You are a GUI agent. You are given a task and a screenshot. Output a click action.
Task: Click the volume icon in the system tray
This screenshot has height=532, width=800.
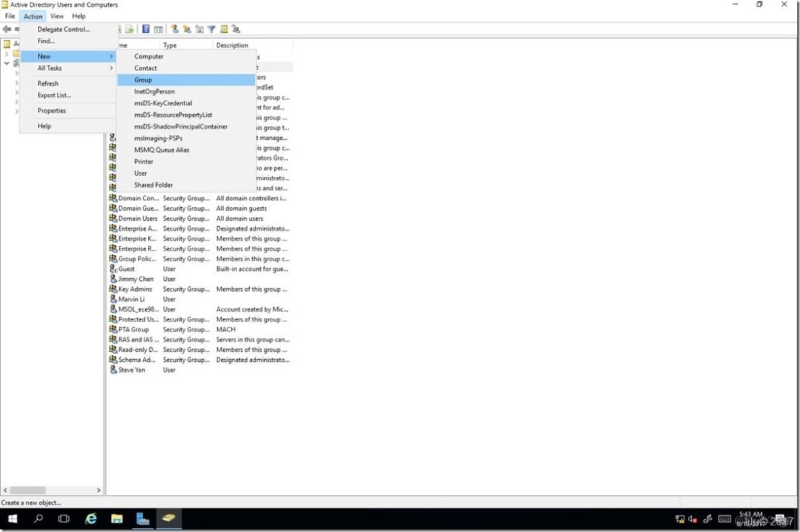click(691, 520)
